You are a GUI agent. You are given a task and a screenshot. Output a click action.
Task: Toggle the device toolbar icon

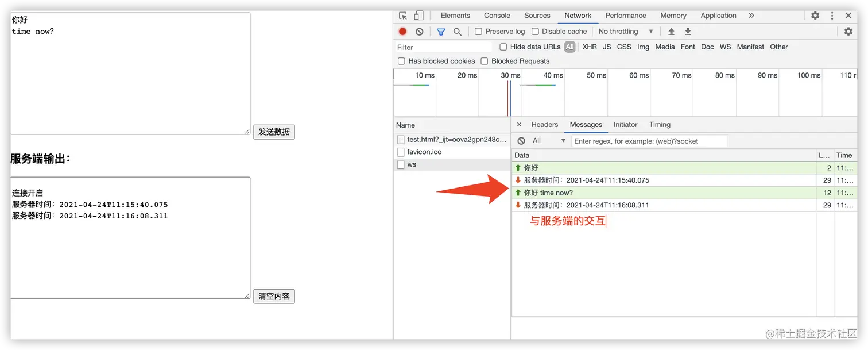[x=419, y=16]
